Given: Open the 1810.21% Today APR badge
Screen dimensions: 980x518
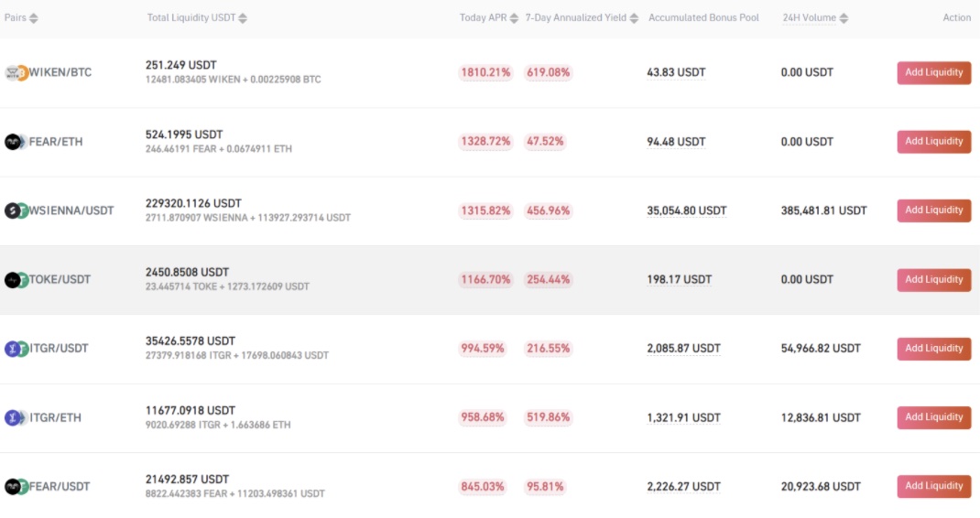Looking at the screenshot, I should tap(485, 72).
